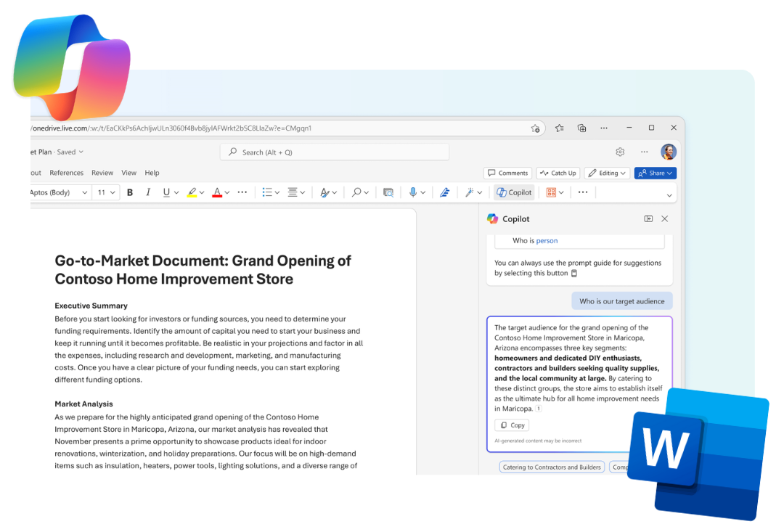Open the Review tab
The height and width of the screenshot is (532, 784).
[x=102, y=173]
